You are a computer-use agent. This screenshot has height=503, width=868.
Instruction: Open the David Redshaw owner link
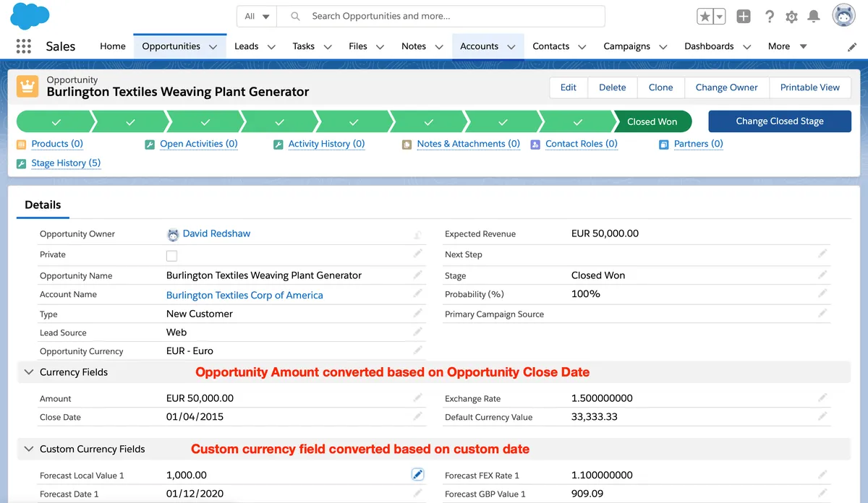tap(217, 233)
